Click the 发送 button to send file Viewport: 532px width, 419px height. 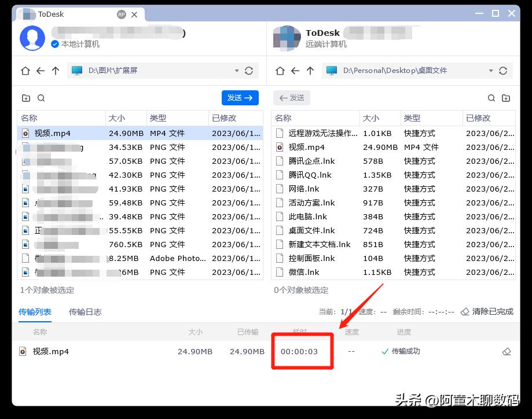click(x=240, y=97)
